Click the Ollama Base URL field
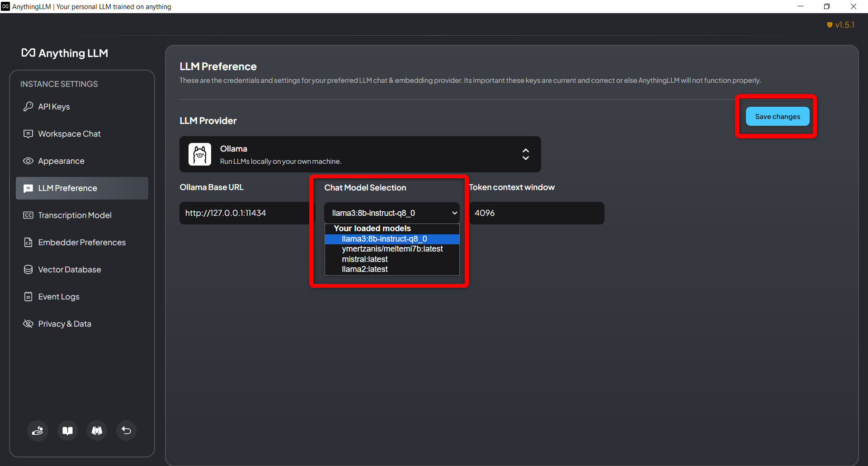Viewport: 868px width, 466px height. 244,213
